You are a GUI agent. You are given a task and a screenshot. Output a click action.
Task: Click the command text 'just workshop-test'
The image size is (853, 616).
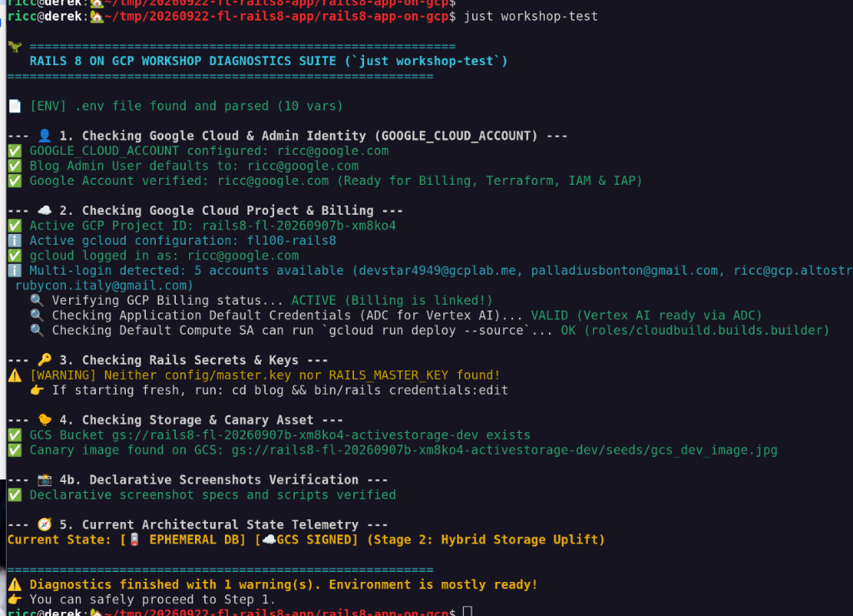(x=531, y=17)
